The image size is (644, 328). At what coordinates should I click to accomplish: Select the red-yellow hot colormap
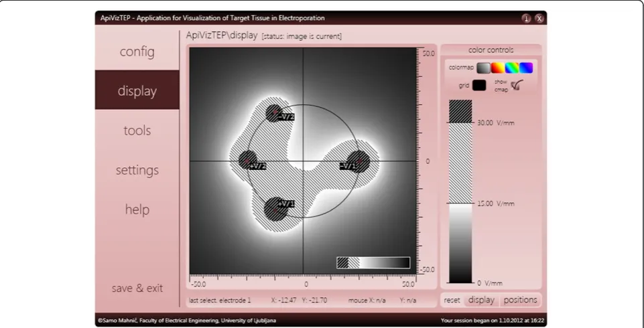(498, 68)
